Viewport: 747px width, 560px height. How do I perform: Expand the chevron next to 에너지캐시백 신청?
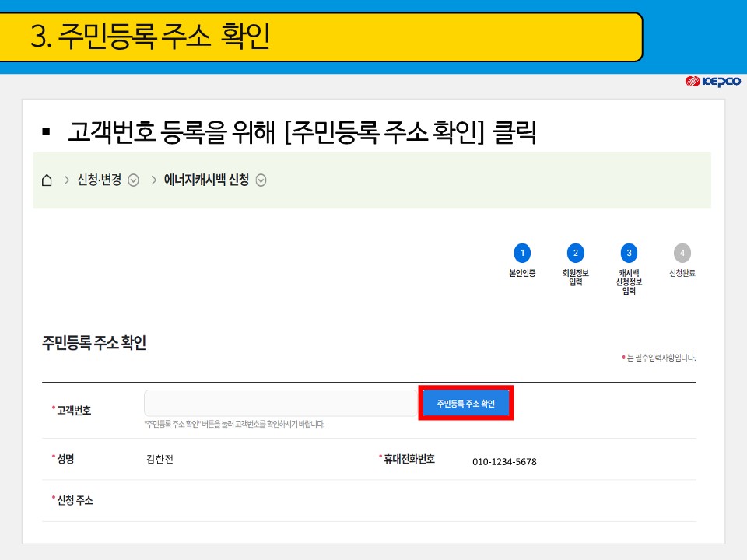tap(261, 180)
